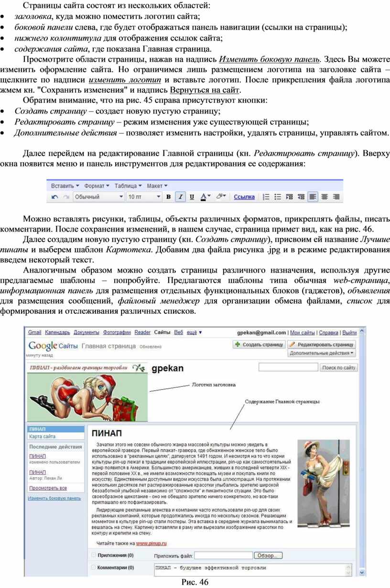Open the 'Справка' help link

click(x=328, y=333)
